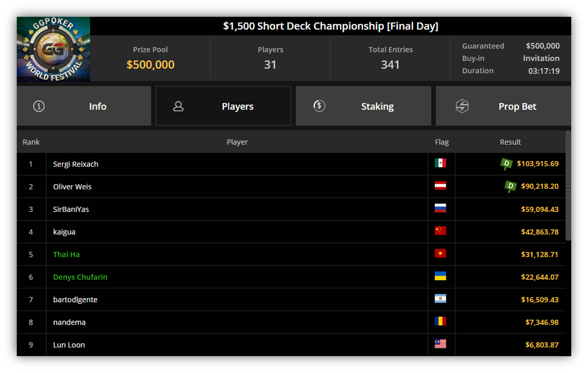This screenshot has height=373, width=588.
Task: Select the SirBaniYas row
Action: 291,209
